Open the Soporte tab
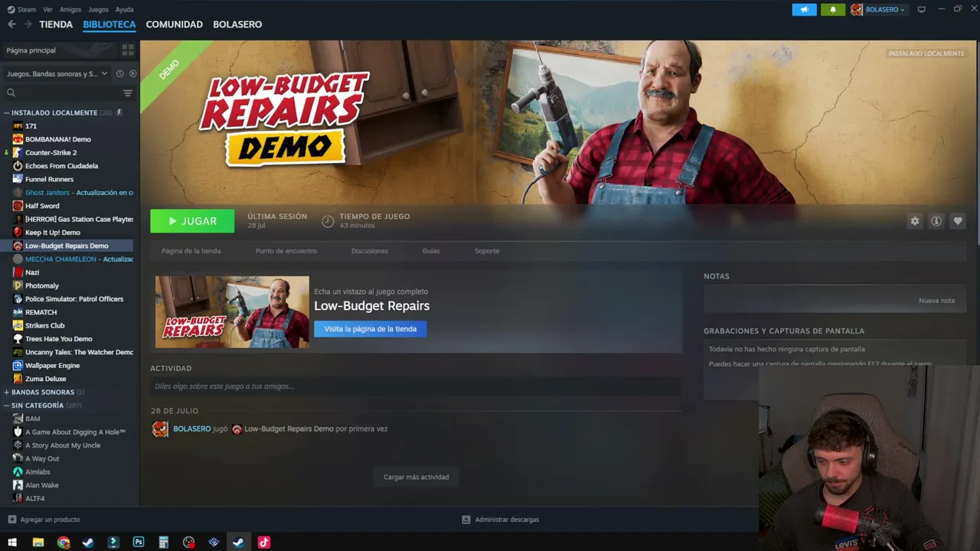 pyautogui.click(x=487, y=251)
